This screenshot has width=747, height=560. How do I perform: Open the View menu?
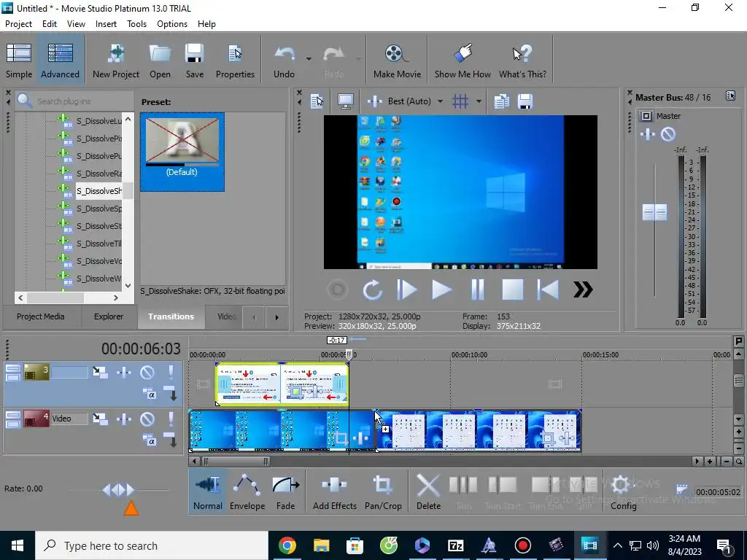click(76, 24)
